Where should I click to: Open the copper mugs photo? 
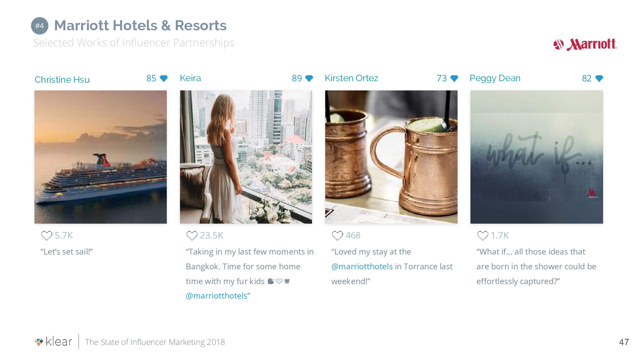tap(391, 157)
